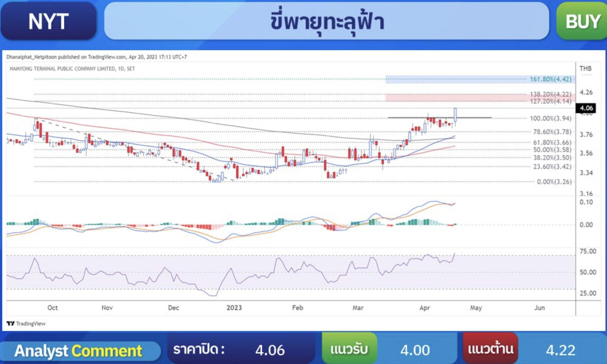The width and height of the screenshot is (607, 364).
Task: Click the 3.34 price axis value
Action: pyautogui.click(x=586, y=173)
